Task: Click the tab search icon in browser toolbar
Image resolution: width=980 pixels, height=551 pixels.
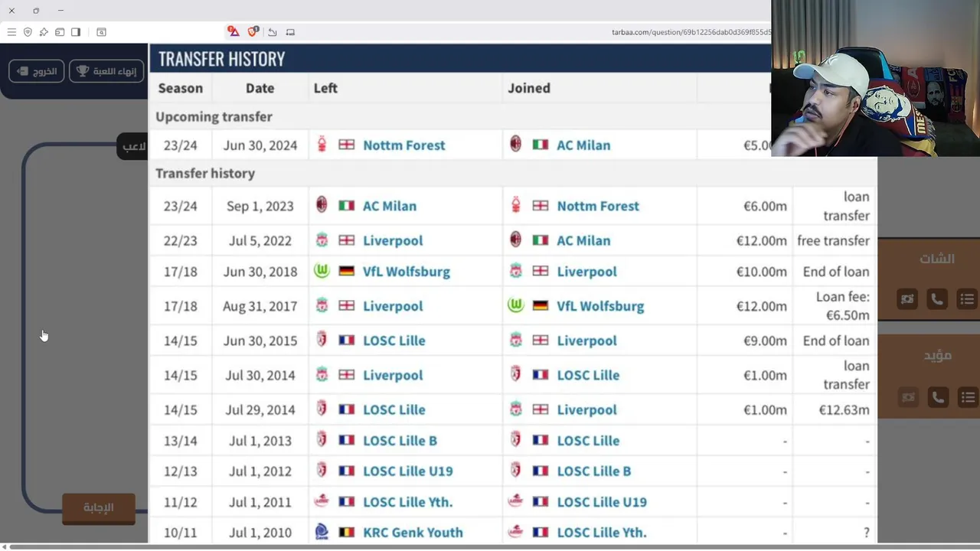Action: pos(101,32)
